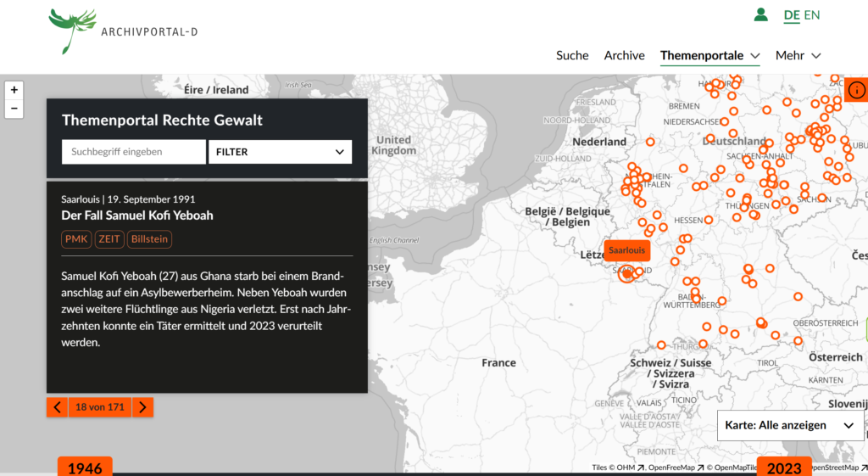Viewport: 868px width, 476px height.
Task: Zoom in on the map
Action: pyautogui.click(x=14, y=90)
